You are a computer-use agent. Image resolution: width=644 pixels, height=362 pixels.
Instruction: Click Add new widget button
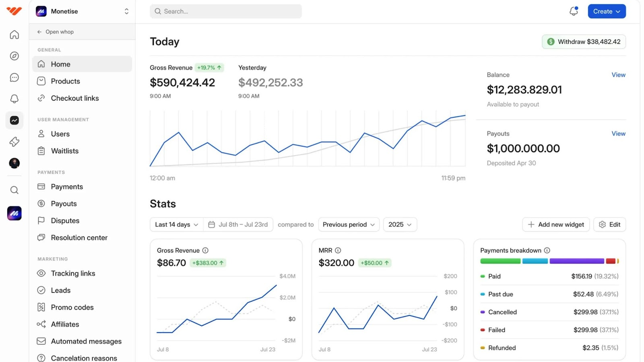556,224
